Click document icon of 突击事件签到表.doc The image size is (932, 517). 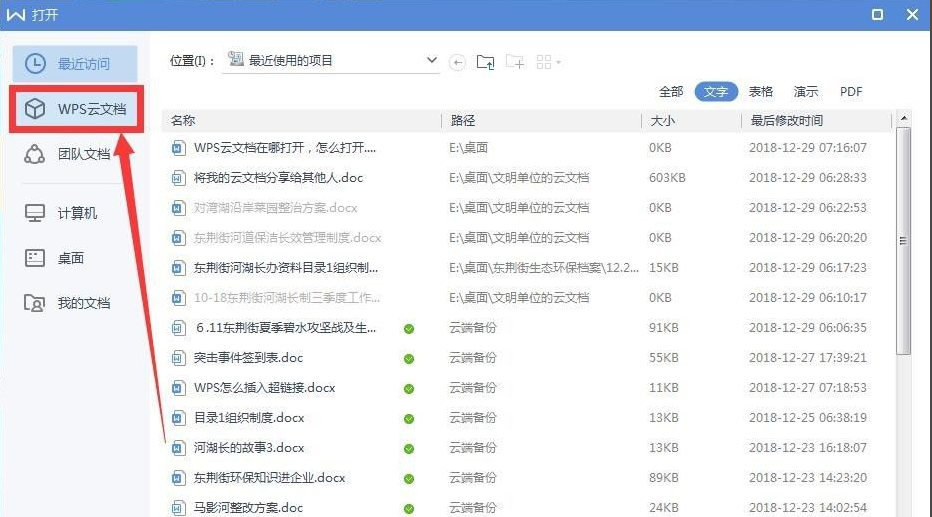178,358
